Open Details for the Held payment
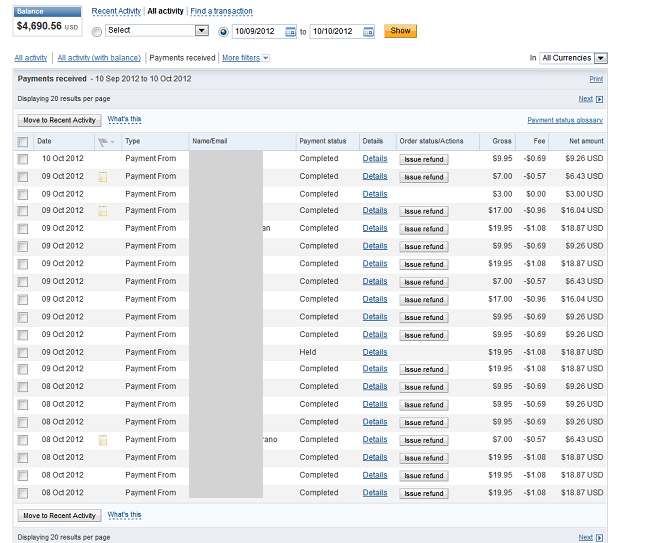The width and height of the screenshot is (661, 543). [x=375, y=352]
